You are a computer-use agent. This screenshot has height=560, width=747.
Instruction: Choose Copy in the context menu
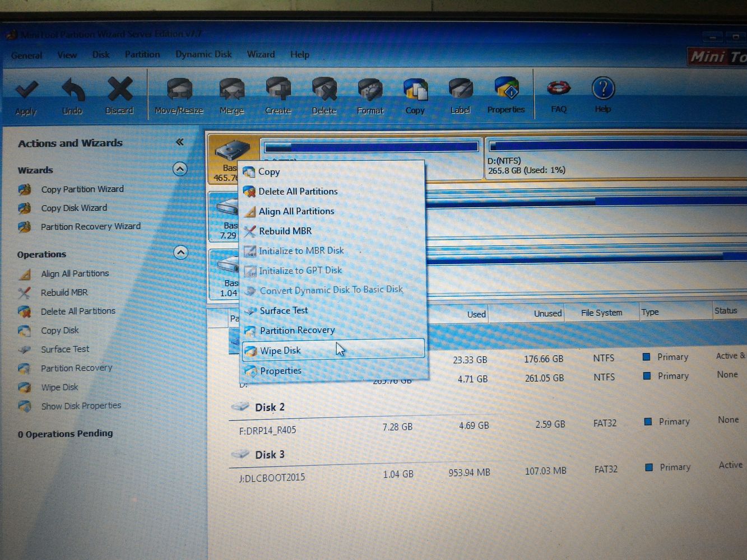pos(332,171)
